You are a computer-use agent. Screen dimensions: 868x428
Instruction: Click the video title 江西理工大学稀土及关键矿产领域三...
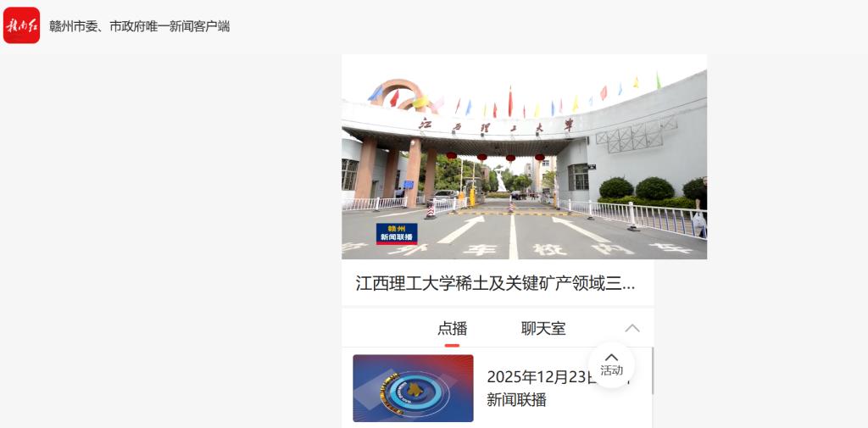496,283
